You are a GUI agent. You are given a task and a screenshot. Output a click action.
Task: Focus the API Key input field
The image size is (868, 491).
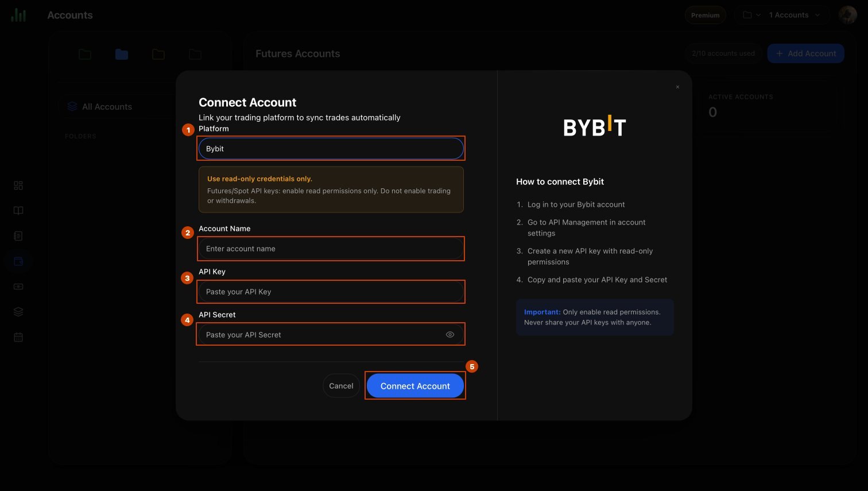point(331,292)
